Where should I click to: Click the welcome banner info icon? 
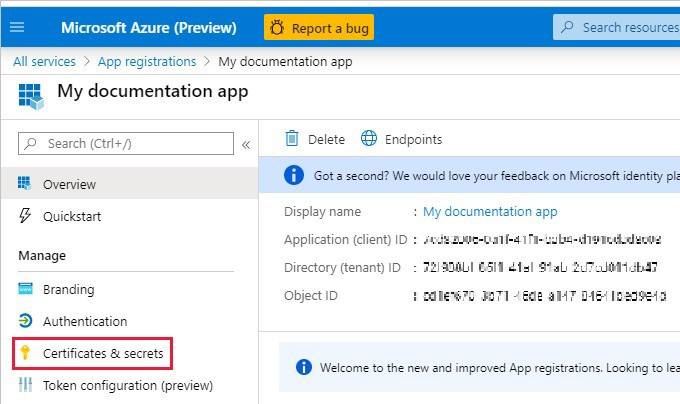[x=304, y=367]
